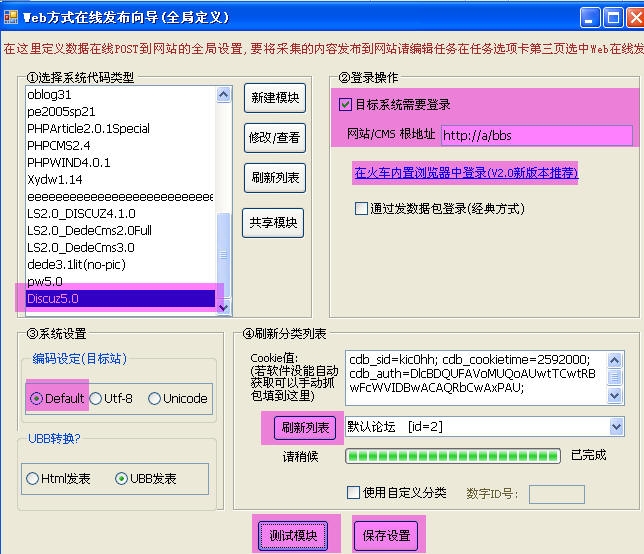Enable 通过发数据包登录 checkbox

(x=361, y=209)
